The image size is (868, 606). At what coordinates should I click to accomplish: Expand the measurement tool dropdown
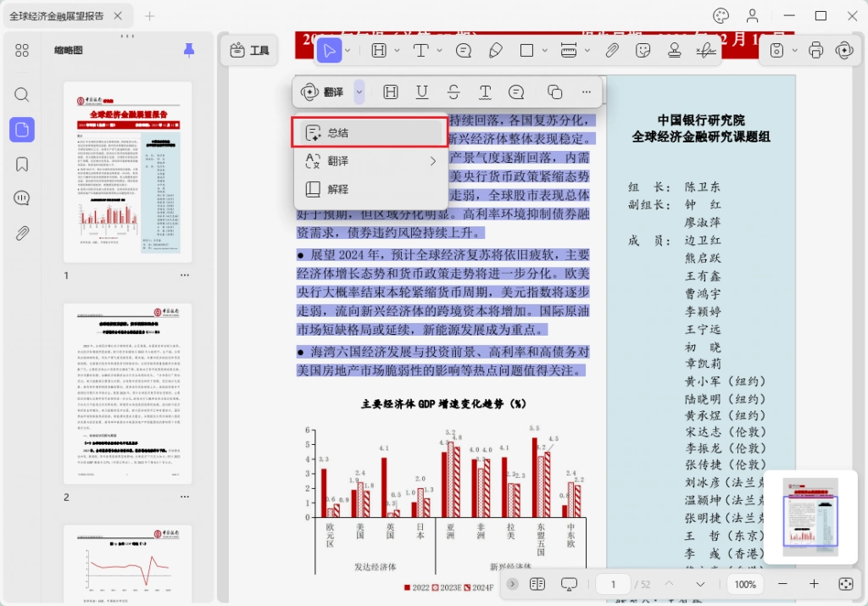coord(587,51)
